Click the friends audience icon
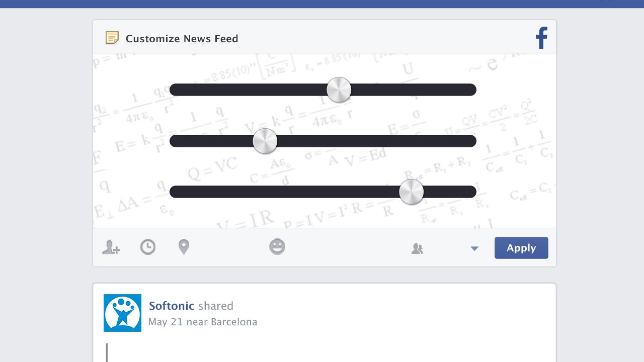Viewport: 644px width, 362px height. 417,248
